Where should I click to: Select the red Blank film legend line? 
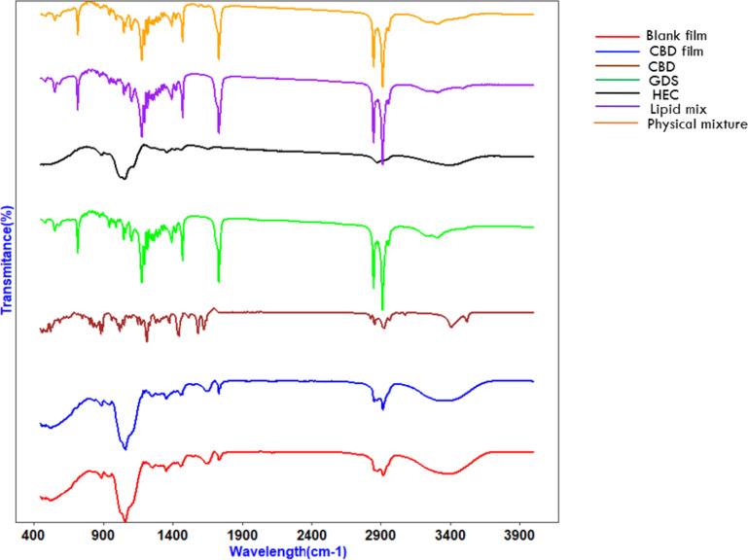pos(617,37)
